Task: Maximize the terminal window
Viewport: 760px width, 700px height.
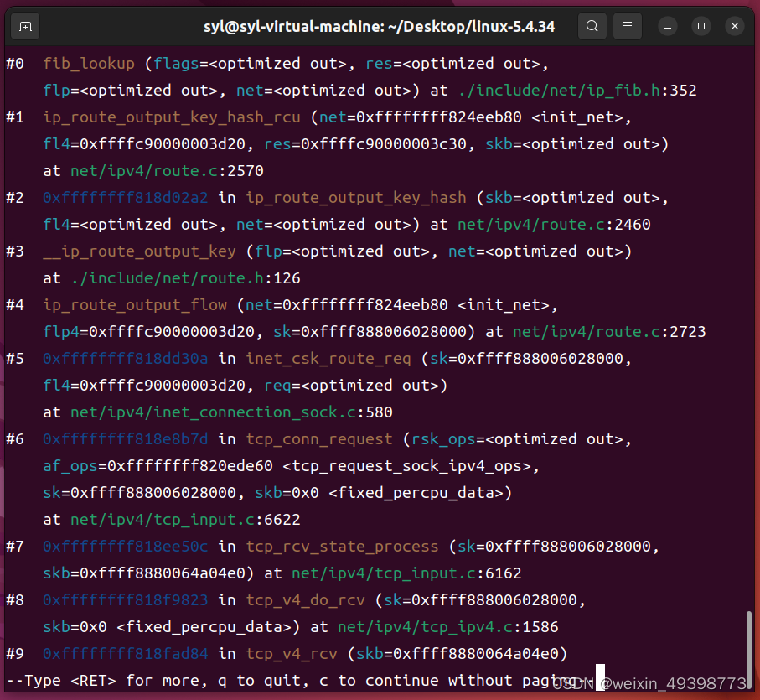Action: pos(701,26)
